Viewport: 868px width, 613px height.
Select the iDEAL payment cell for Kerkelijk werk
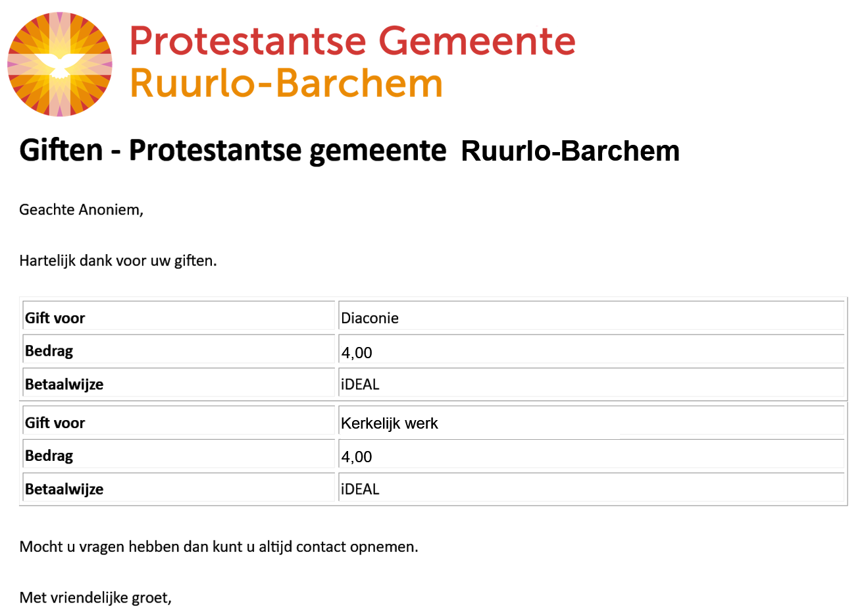(x=361, y=489)
